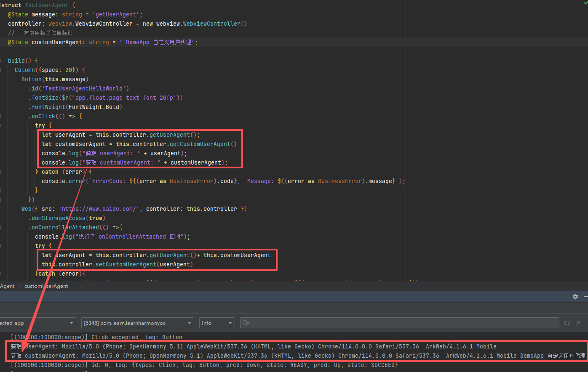The height and width of the screenshot is (372, 588).
Task: Toggle the regex .* search option
Action: tap(578, 323)
